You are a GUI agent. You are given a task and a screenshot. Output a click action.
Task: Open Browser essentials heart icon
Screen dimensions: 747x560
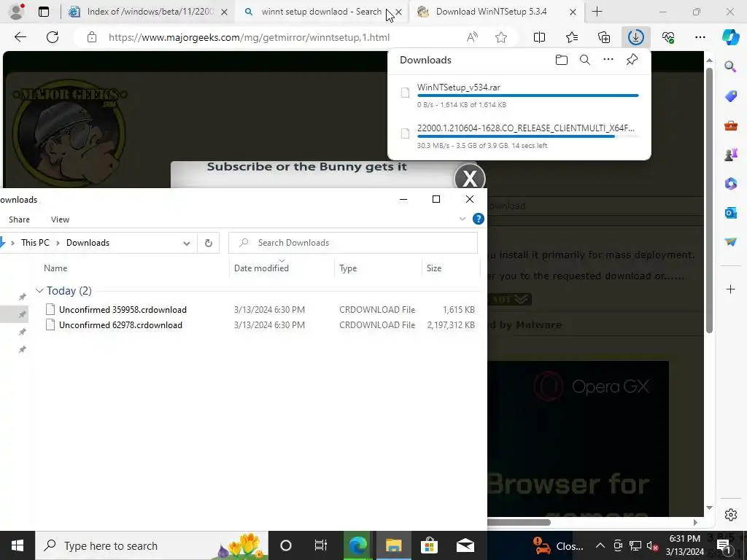tap(668, 37)
